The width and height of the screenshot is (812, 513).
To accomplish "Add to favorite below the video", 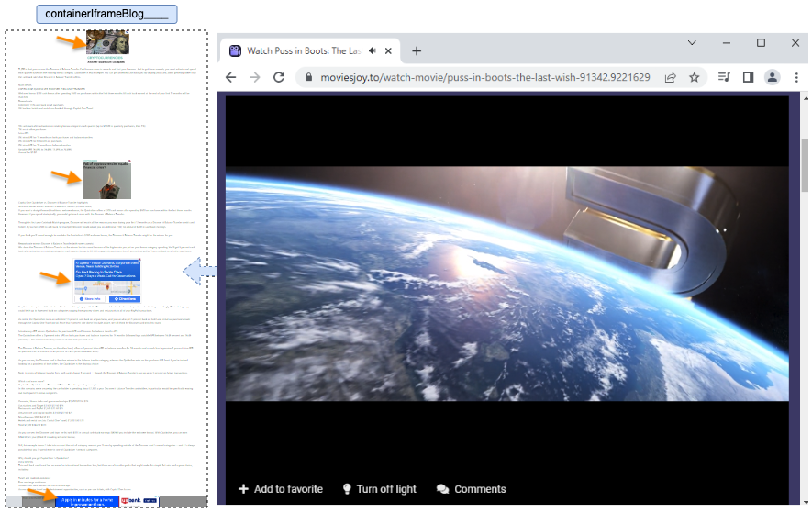I will pyautogui.click(x=281, y=489).
